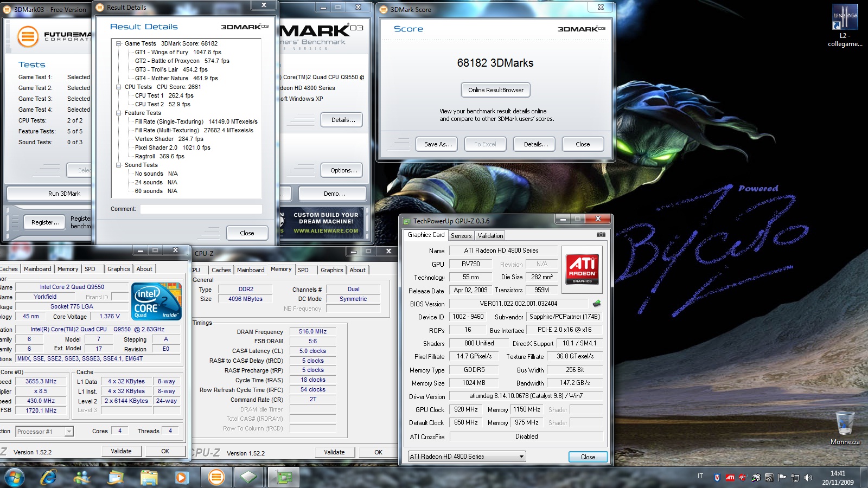Image resolution: width=868 pixels, height=488 pixels.
Task: Click ATI Radeon logo in GPU-Z
Action: [583, 269]
